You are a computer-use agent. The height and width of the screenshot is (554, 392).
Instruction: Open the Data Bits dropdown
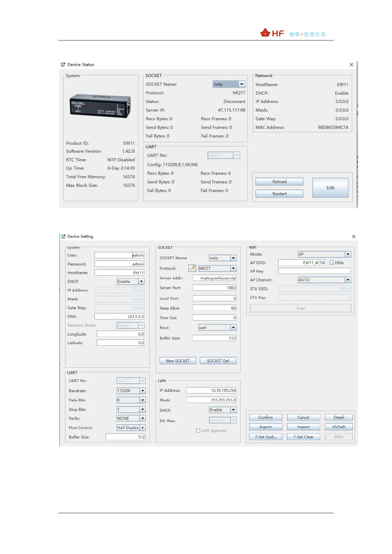[131, 400]
